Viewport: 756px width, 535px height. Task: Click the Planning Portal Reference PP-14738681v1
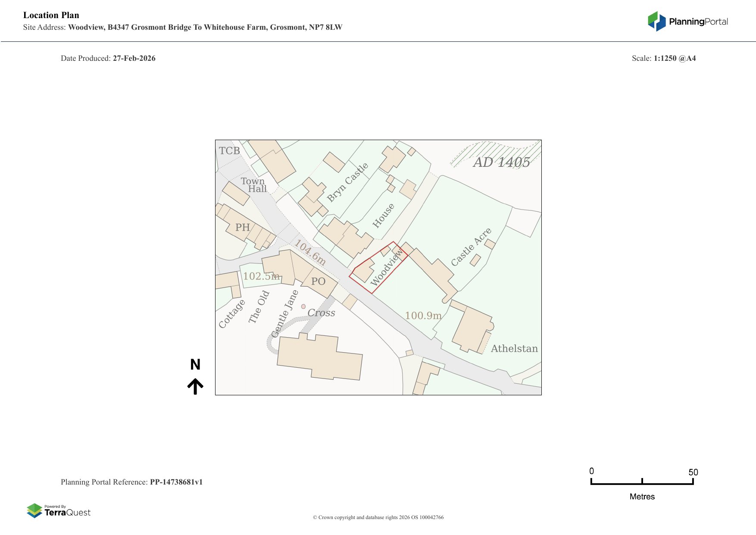[x=131, y=482]
